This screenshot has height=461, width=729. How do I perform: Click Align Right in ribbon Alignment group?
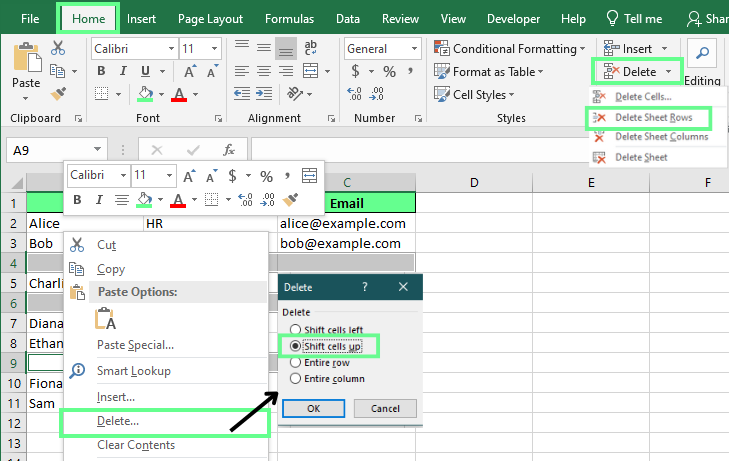[286, 71]
